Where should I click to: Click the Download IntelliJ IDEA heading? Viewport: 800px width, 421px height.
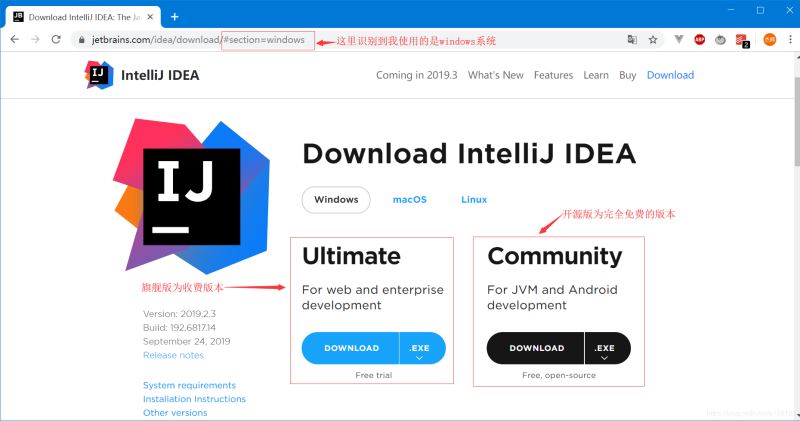pos(469,154)
